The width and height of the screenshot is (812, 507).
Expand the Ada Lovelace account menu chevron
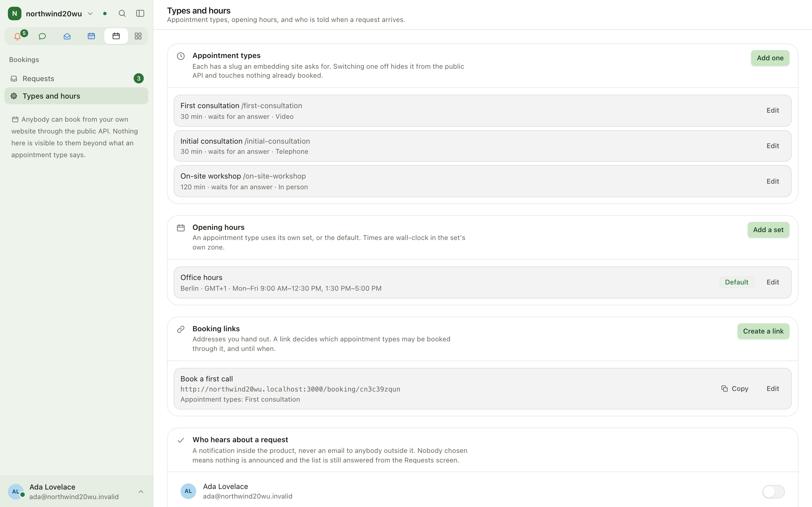141,492
